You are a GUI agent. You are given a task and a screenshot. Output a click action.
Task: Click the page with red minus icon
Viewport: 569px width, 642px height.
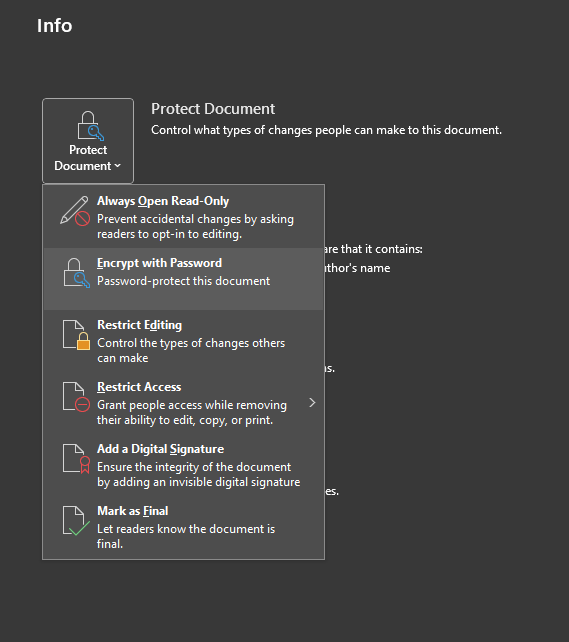point(76,397)
